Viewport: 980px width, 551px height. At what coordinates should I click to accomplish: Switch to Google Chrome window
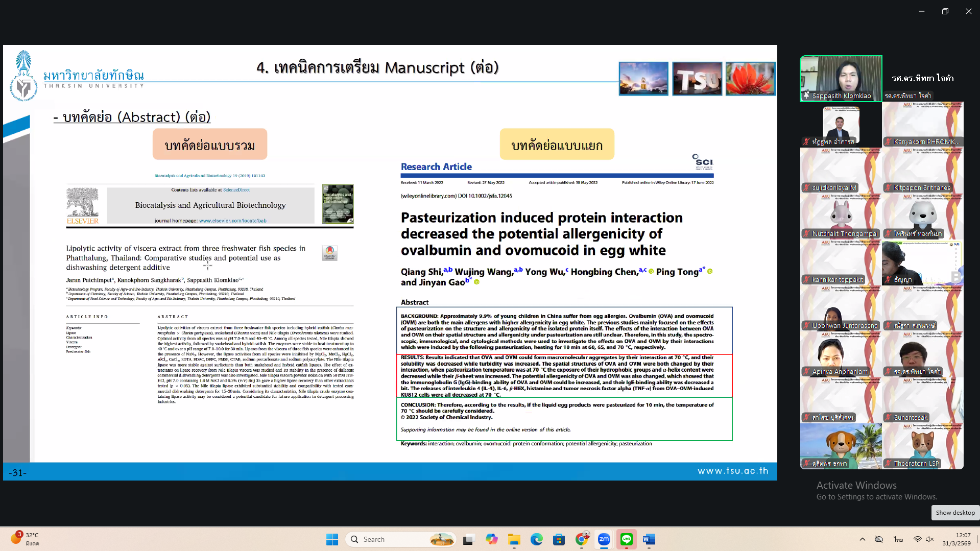point(581,539)
